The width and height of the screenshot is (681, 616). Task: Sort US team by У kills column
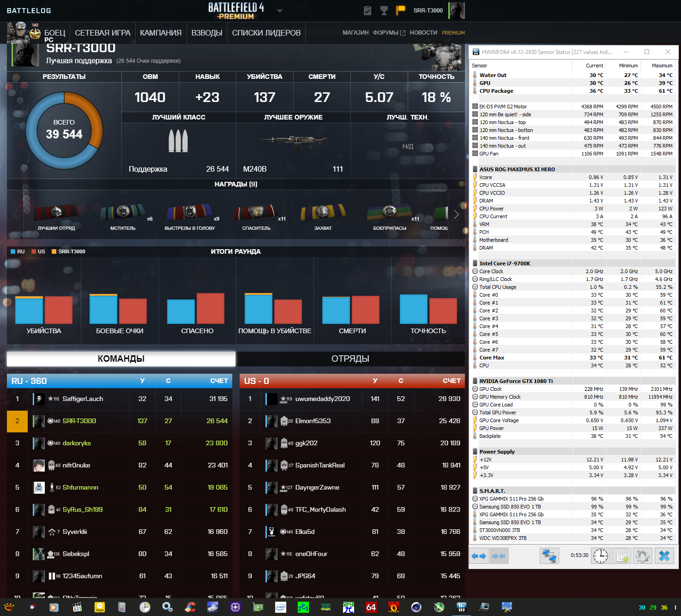click(x=375, y=381)
